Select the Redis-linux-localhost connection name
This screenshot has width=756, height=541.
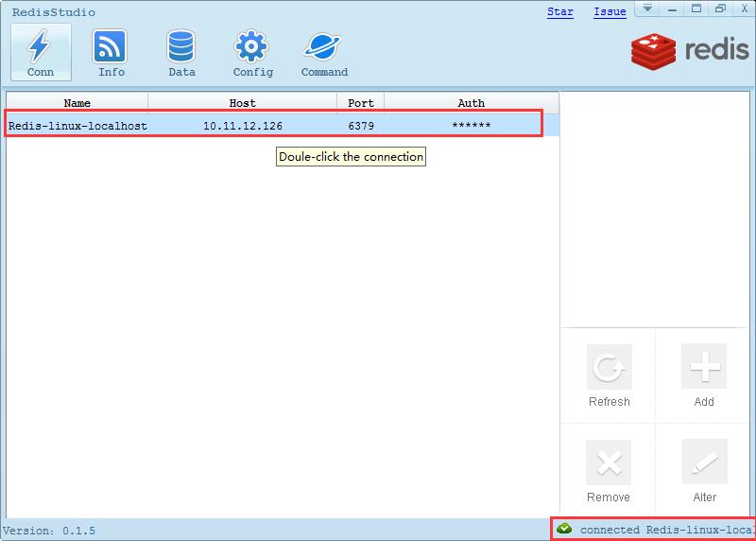(x=77, y=126)
